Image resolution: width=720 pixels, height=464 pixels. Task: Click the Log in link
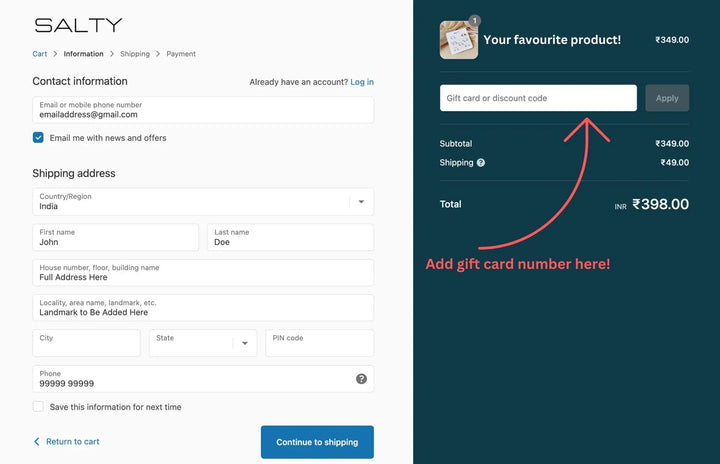pos(362,82)
